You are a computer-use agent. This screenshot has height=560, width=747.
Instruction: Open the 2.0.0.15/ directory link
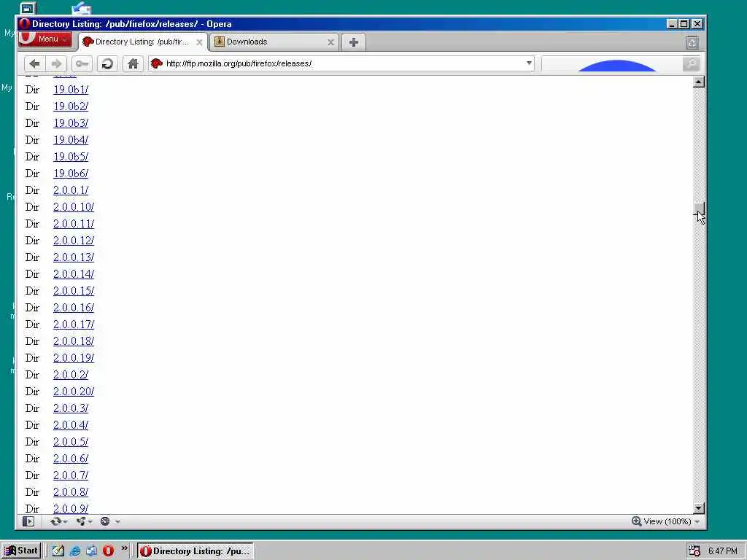(x=74, y=290)
